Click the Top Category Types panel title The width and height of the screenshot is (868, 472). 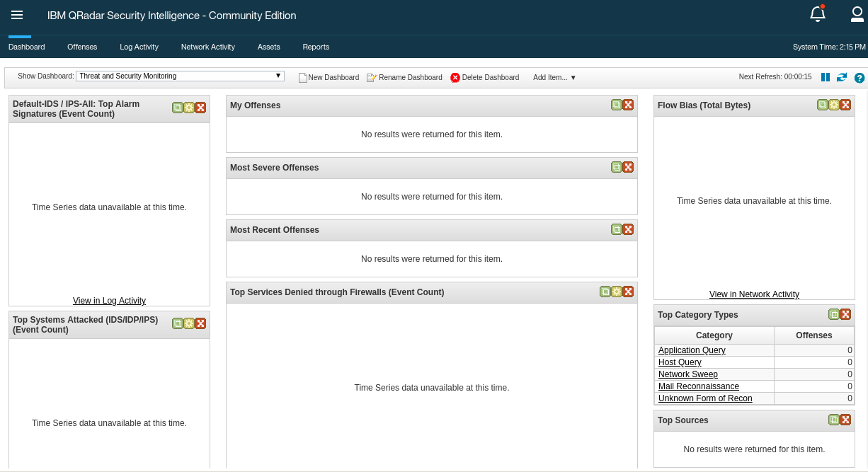[x=698, y=315]
